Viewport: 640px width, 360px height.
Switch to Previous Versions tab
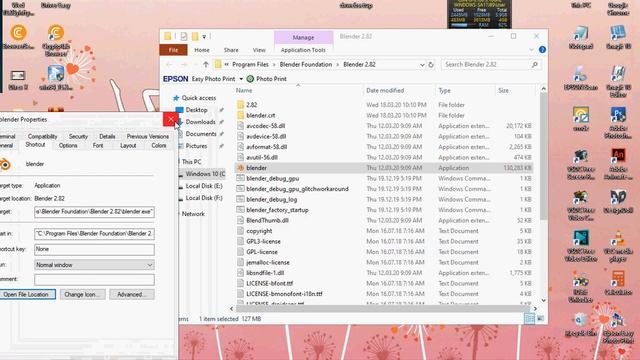point(147,136)
